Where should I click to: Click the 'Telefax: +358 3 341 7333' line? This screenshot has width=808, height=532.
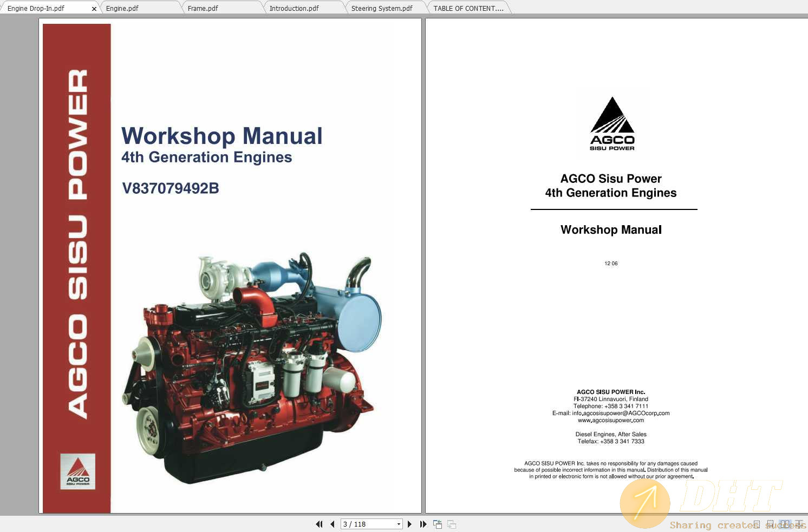(611, 441)
